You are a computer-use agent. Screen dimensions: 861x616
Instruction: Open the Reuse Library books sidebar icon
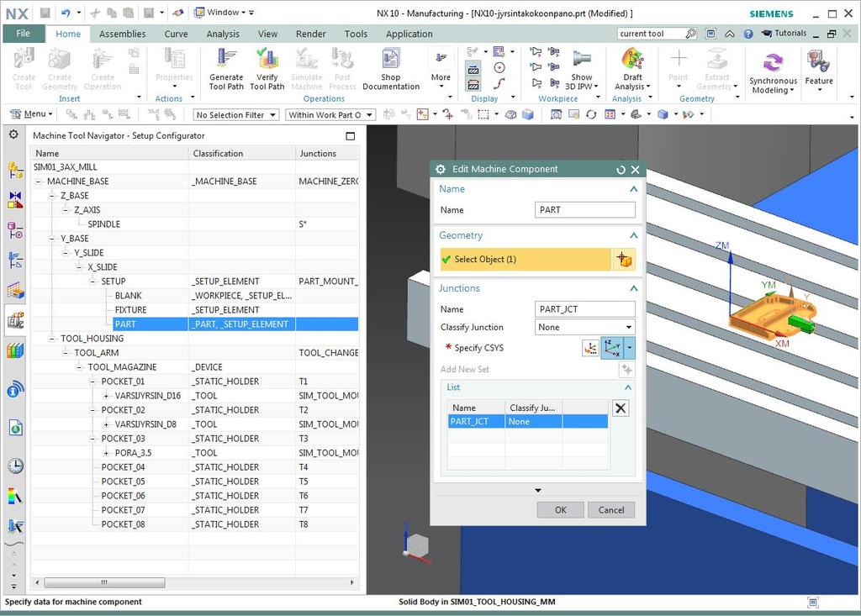[15, 350]
